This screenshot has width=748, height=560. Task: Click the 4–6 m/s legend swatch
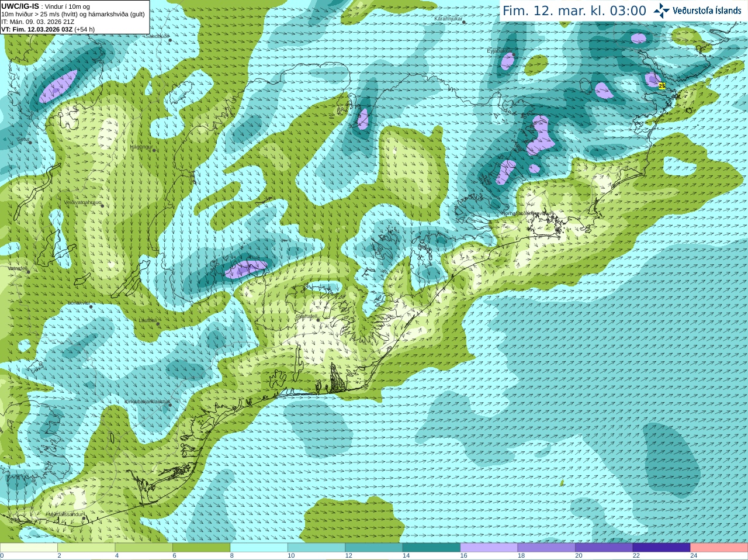pyautogui.click(x=144, y=548)
